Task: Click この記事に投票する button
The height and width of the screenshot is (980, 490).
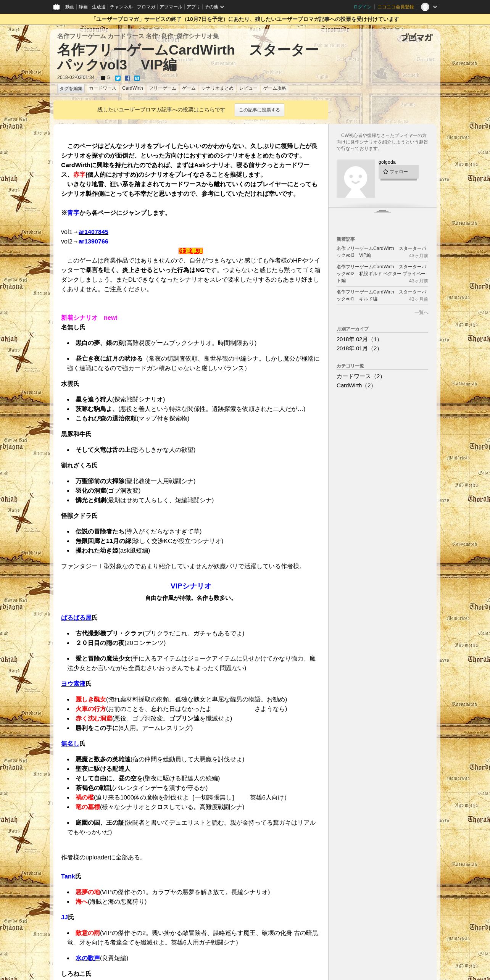Action: 259,110
